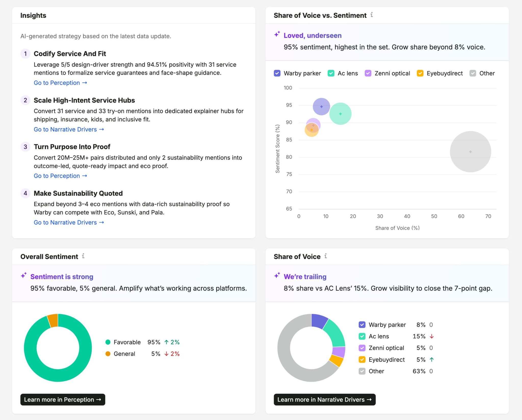Image resolution: width=522 pixels, height=420 pixels.
Task: Click Insights panel title
Action: [x=33, y=15]
